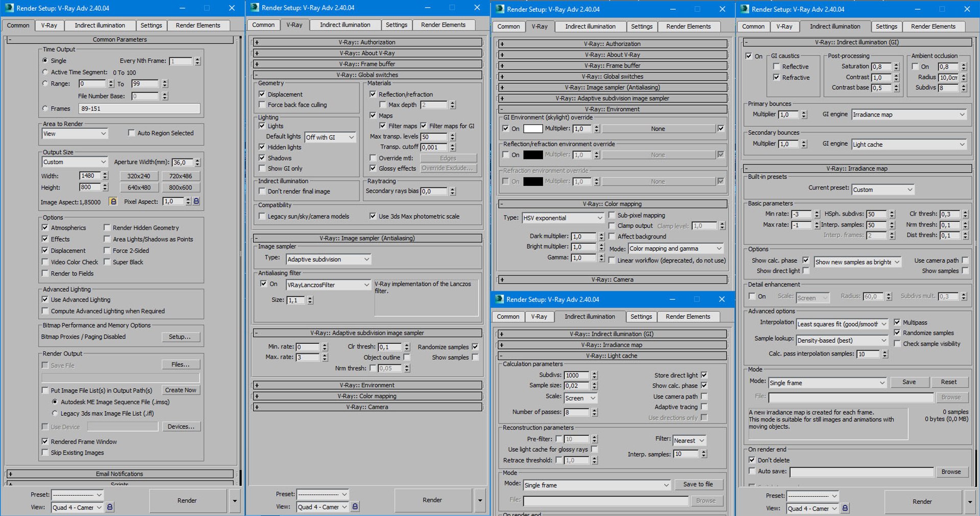Open the VRayLanczosFilter antialiasing filter dropdown

point(329,285)
